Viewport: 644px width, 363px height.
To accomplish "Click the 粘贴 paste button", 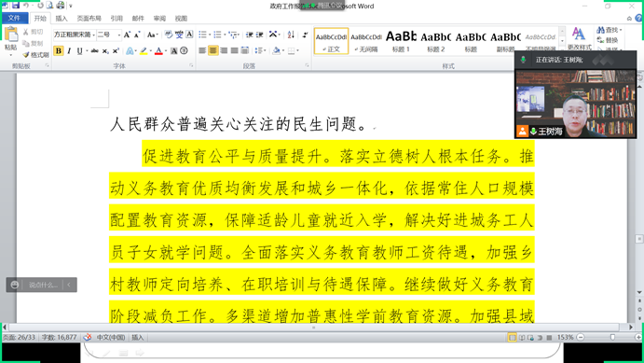I will click(x=10, y=41).
